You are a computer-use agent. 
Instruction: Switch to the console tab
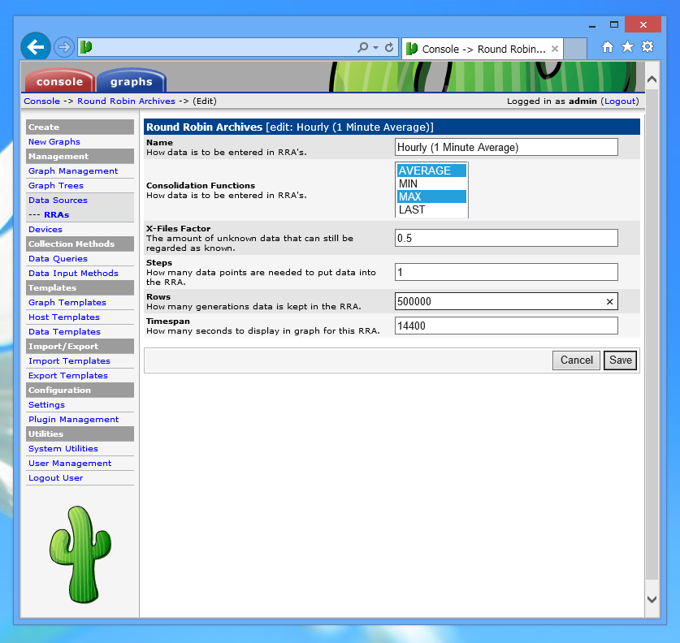pyautogui.click(x=59, y=81)
